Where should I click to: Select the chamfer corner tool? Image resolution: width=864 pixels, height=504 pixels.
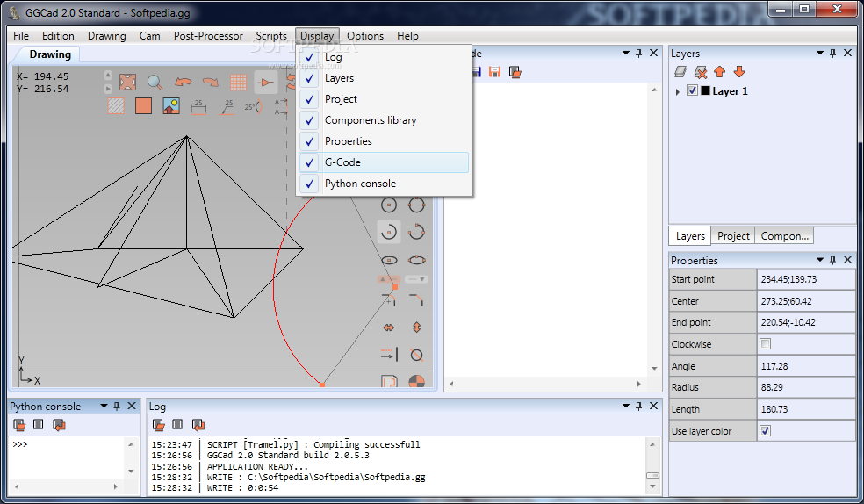click(x=416, y=299)
